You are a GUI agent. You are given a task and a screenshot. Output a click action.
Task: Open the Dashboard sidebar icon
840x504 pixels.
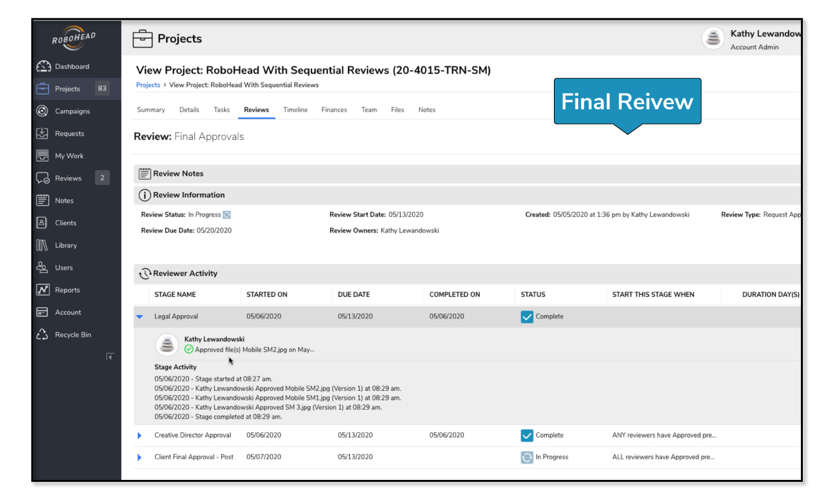[43, 66]
